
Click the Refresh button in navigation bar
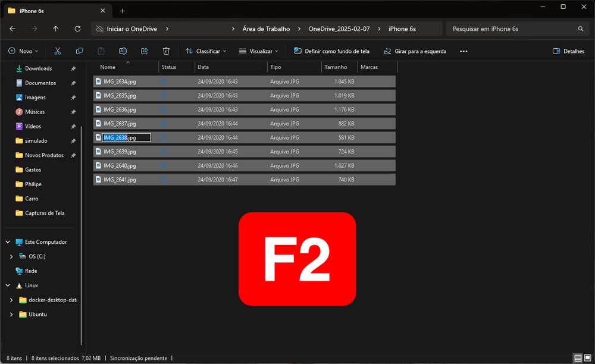(77, 29)
